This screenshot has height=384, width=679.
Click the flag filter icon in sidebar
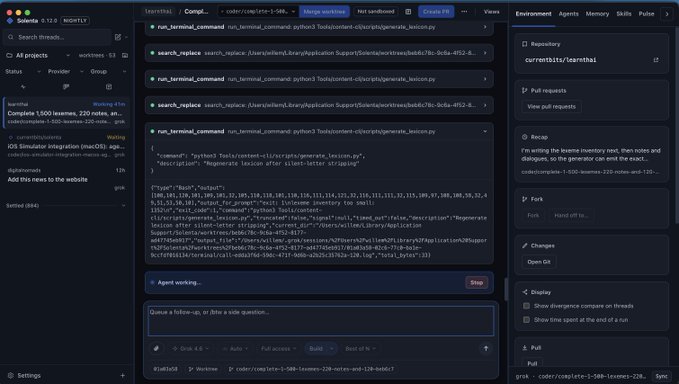(66, 87)
